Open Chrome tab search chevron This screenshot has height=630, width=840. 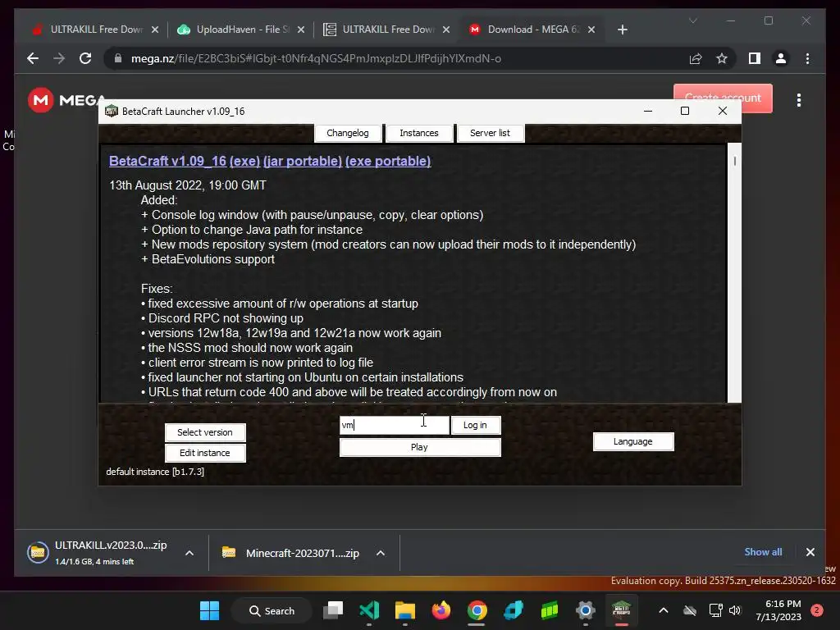pyautogui.click(x=692, y=21)
